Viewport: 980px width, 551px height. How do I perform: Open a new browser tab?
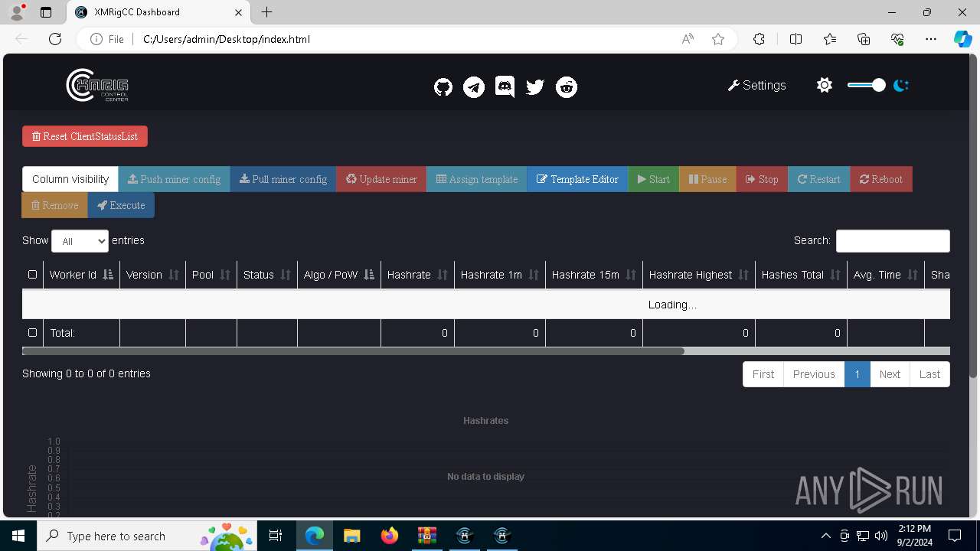(x=266, y=12)
